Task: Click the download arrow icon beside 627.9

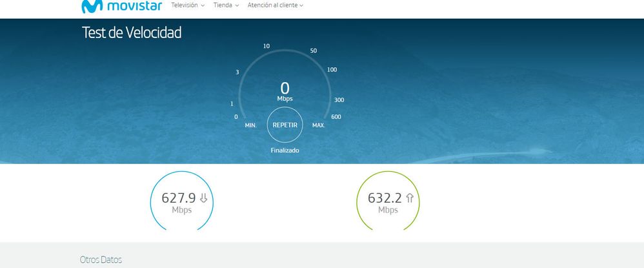Action: click(203, 198)
